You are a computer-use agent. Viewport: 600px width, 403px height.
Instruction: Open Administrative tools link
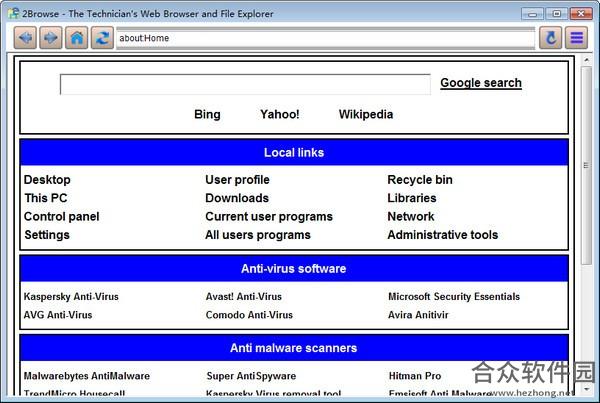click(x=443, y=235)
